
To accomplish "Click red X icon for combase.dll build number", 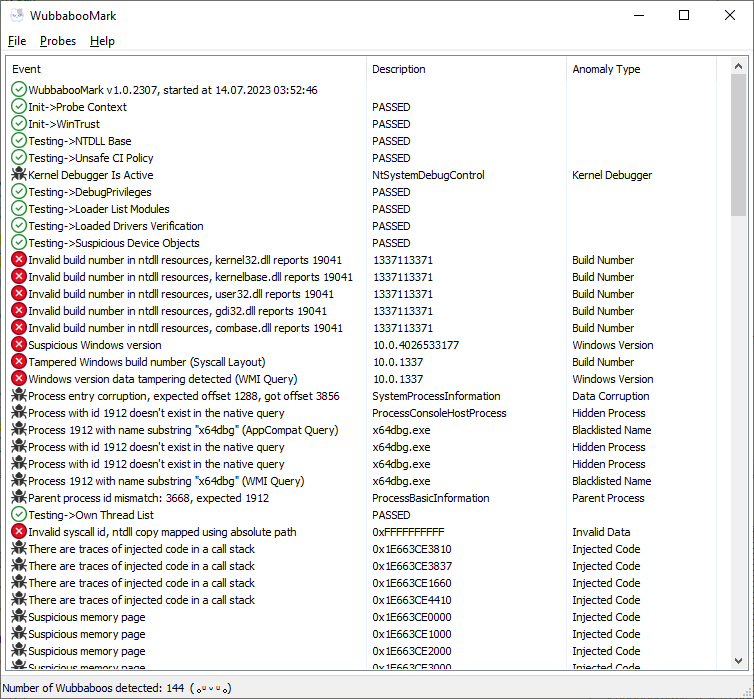I will [x=19, y=327].
